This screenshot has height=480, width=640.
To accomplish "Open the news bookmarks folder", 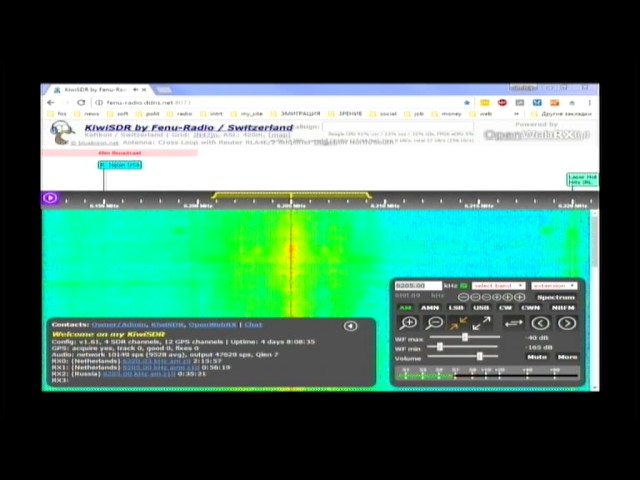I will [87, 114].
